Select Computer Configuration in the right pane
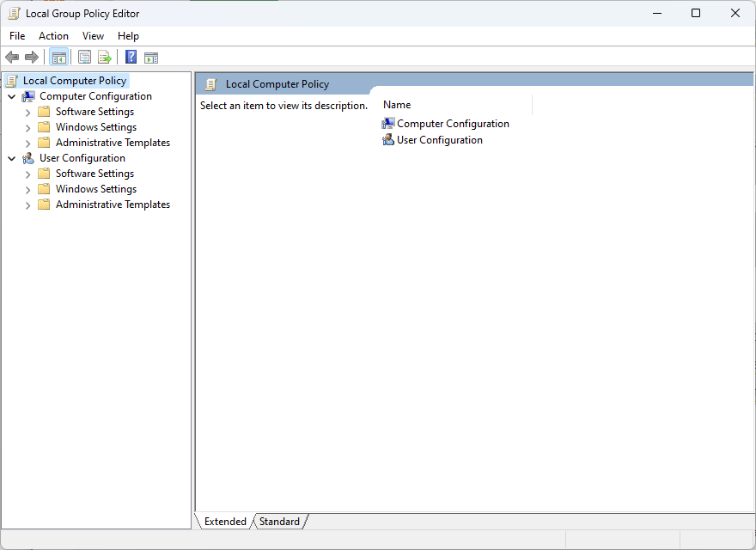Screen dimensions: 756x550 452,124
